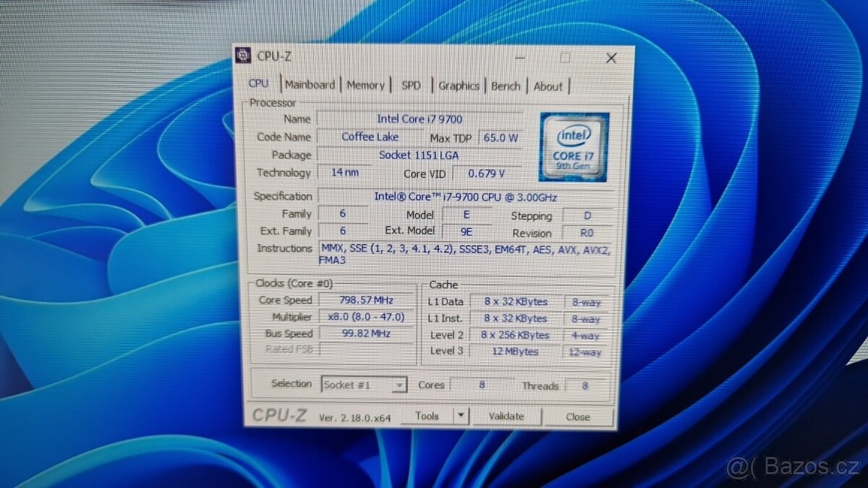Screen dimensions: 868x488
Task: Click the Specification field i7-9700 CPU @ 3.00GHz
Action: click(466, 197)
